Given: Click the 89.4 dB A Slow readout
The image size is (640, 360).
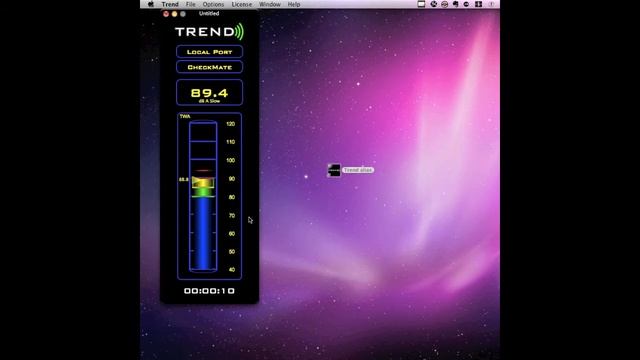Looking at the screenshot, I should click(x=209, y=93).
